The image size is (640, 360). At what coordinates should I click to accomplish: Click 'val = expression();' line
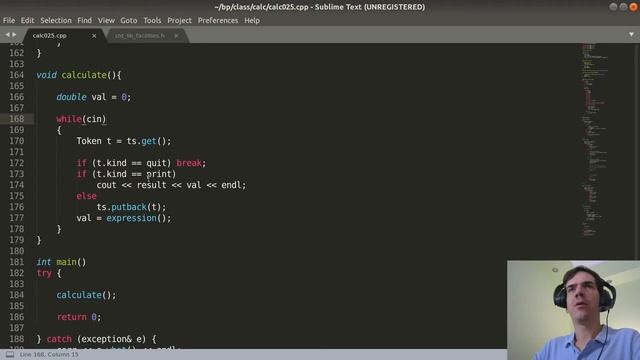tap(124, 218)
